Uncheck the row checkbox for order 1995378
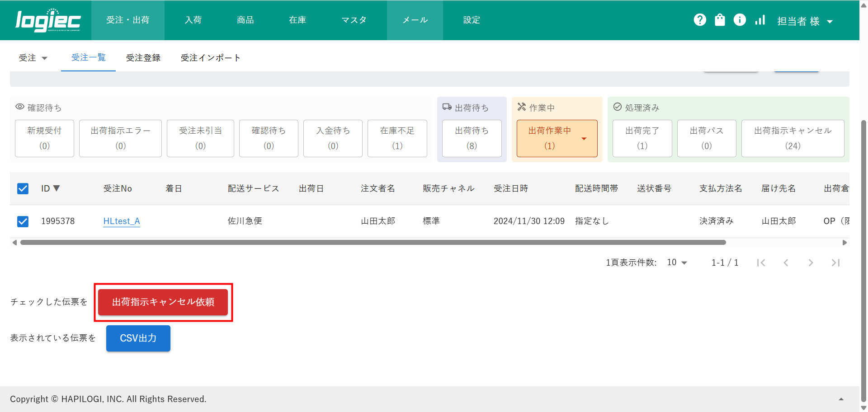This screenshot has width=868, height=412. pyautogui.click(x=23, y=221)
